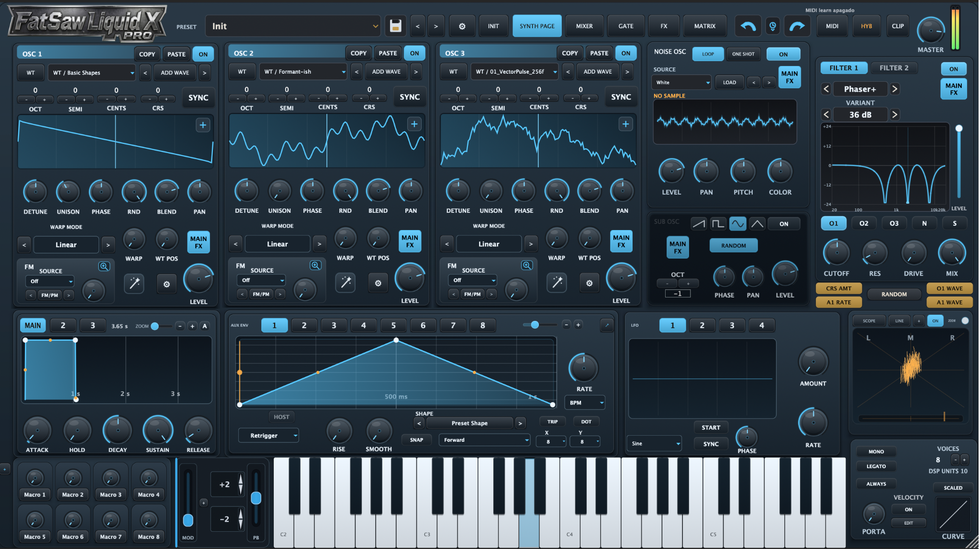Toggle the SUB OSC ON button
This screenshot has height=549, width=980.
click(x=784, y=223)
